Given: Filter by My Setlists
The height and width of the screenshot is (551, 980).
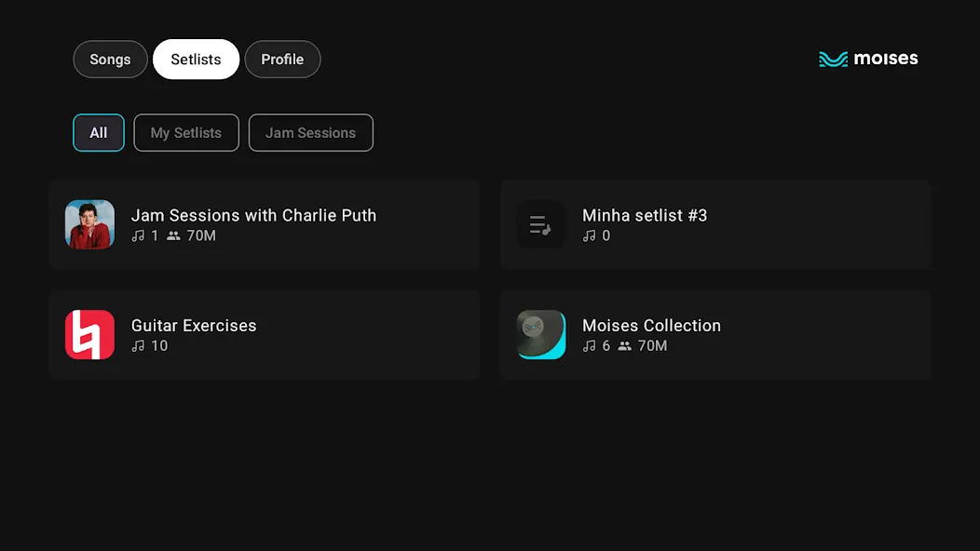Looking at the screenshot, I should (x=186, y=132).
